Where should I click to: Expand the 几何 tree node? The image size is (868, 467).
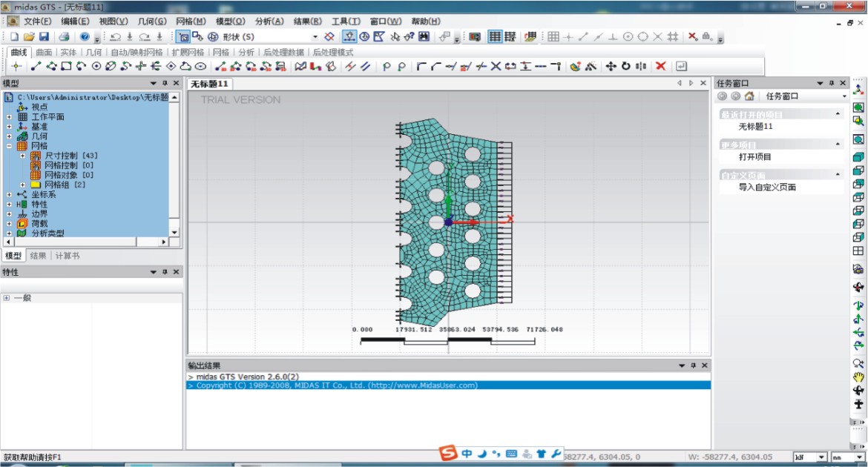coord(9,136)
